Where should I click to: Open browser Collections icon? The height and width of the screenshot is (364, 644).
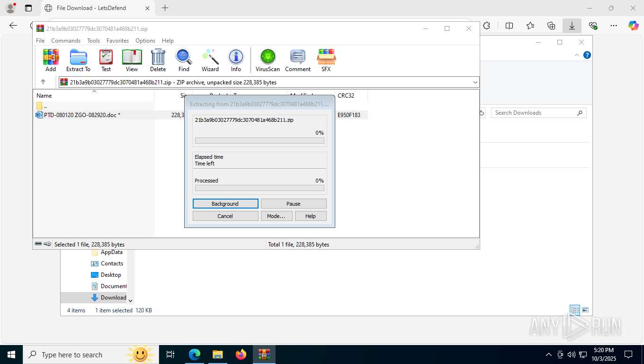pos(551,26)
